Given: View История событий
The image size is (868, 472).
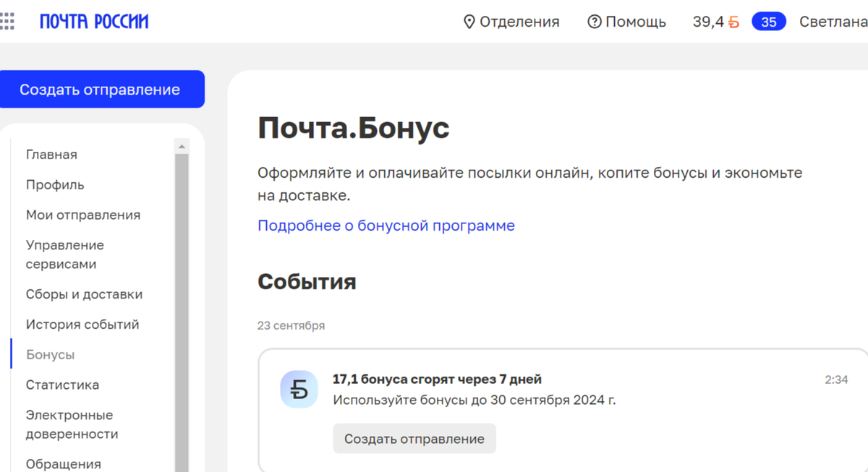Looking at the screenshot, I should 82,324.
